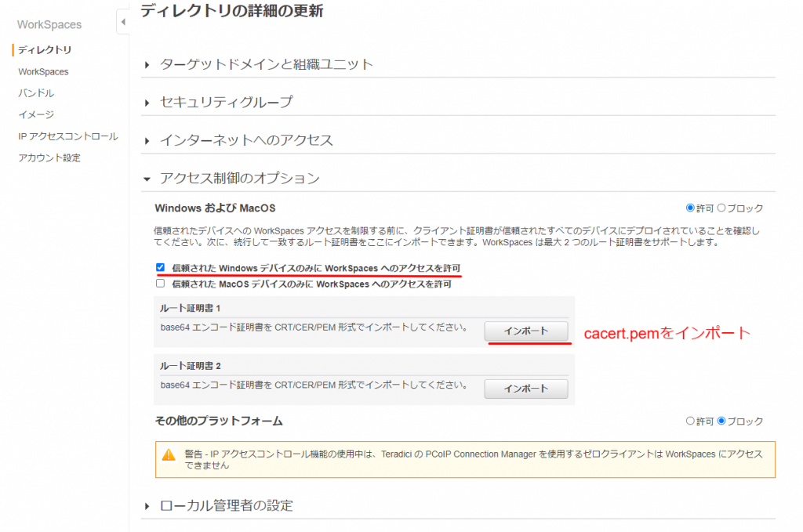Select ブロック for その他のプラットフォーム
Viewport: 803px width, 532px height.
(x=721, y=421)
